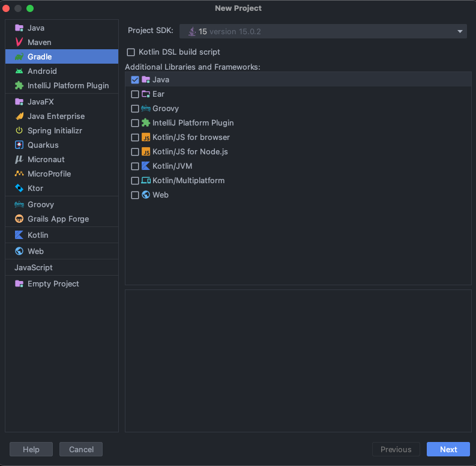The height and width of the screenshot is (466, 476).
Task: Choose the Maven project type label
Action: click(x=40, y=42)
